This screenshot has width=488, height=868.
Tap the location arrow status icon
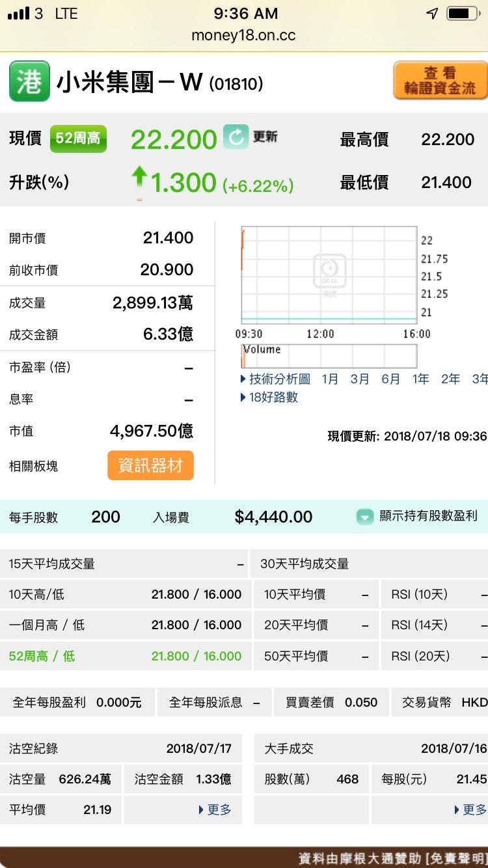tap(432, 14)
